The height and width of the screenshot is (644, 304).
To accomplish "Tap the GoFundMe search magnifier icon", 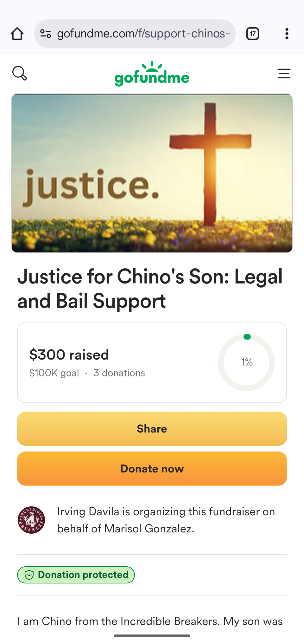I will (20, 73).
